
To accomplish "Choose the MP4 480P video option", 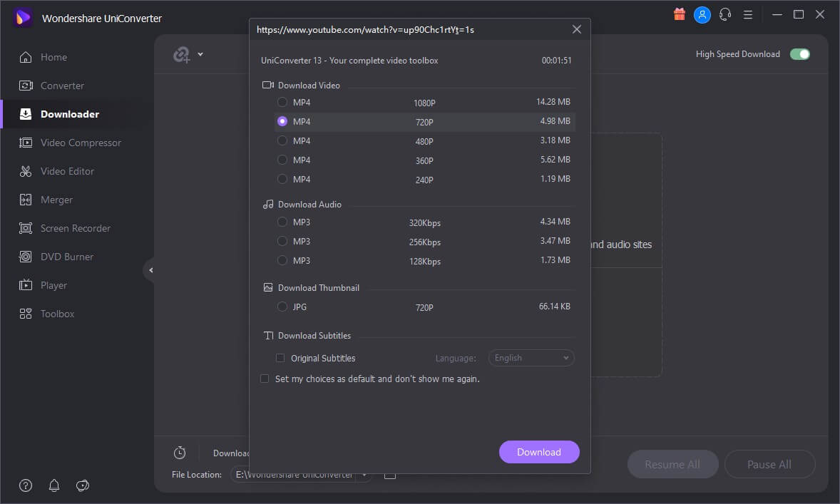I will tap(282, 141).
